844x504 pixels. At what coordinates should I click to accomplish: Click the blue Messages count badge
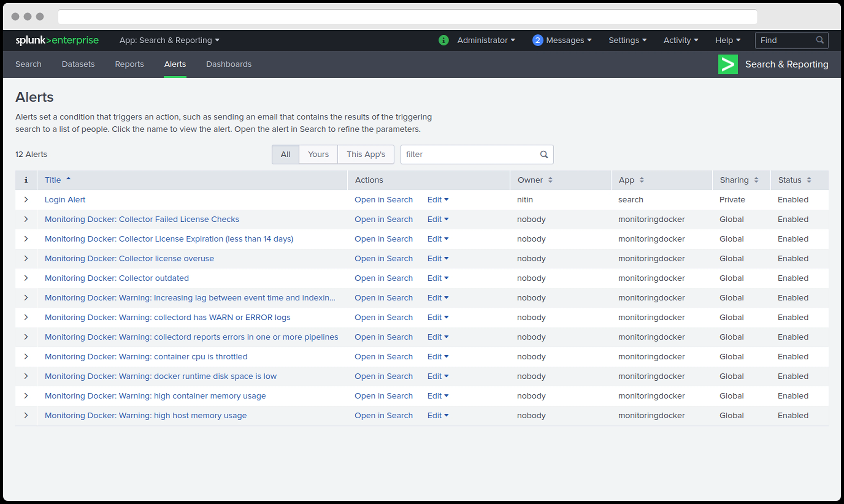pyautogui.click(x=537, y=40)
